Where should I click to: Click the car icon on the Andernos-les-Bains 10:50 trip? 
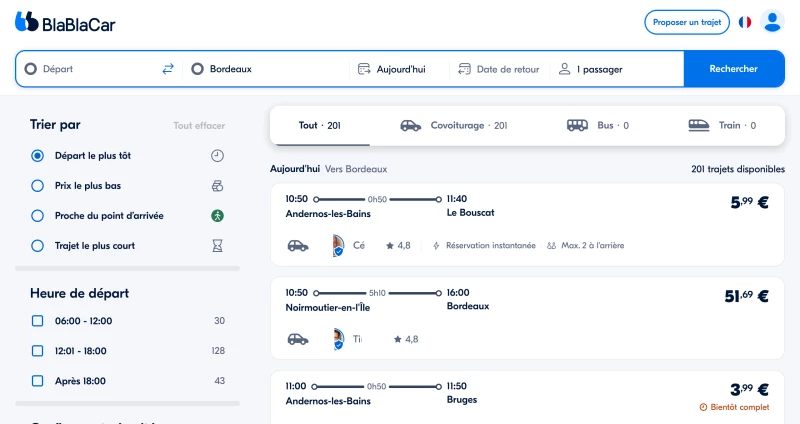point(298,245)
